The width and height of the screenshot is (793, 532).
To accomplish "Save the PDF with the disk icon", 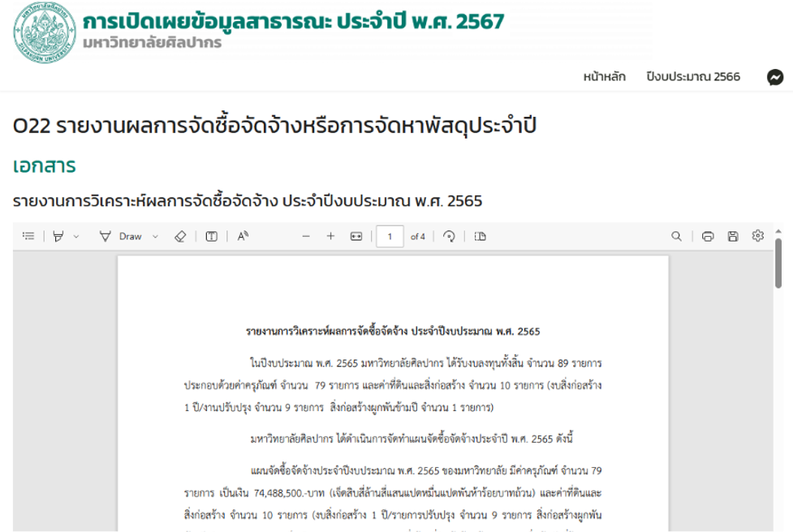I will tap(733, 237).
